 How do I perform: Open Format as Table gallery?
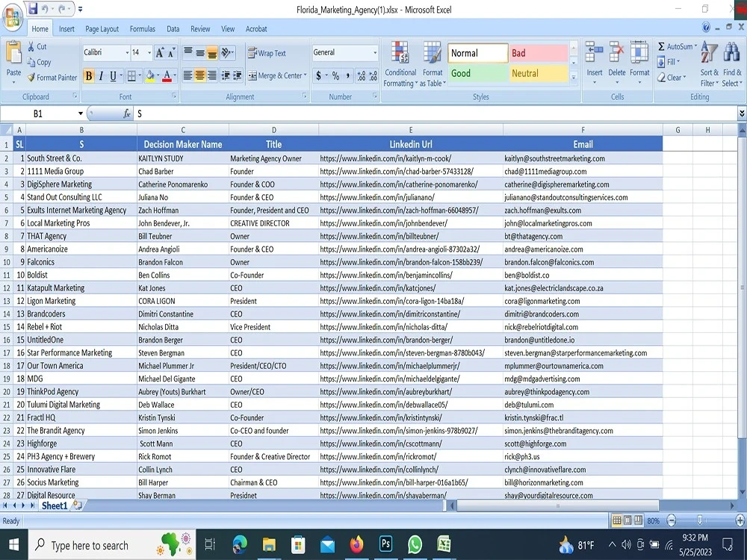click(433, 64)
